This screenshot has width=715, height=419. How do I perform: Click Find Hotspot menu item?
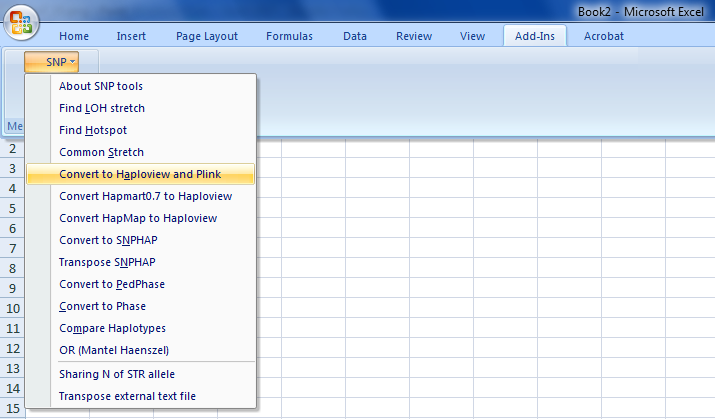93,130
